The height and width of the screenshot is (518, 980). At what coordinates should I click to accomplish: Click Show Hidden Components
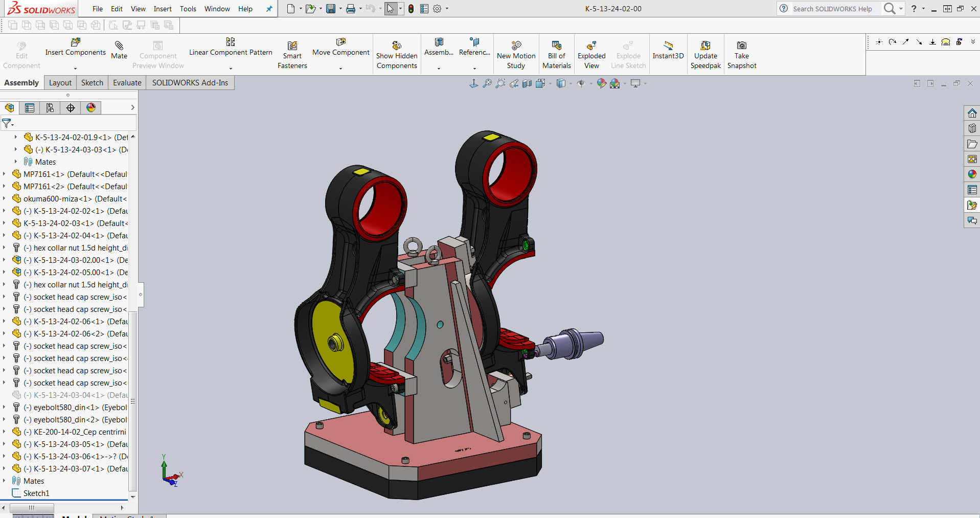coord(397,55)
